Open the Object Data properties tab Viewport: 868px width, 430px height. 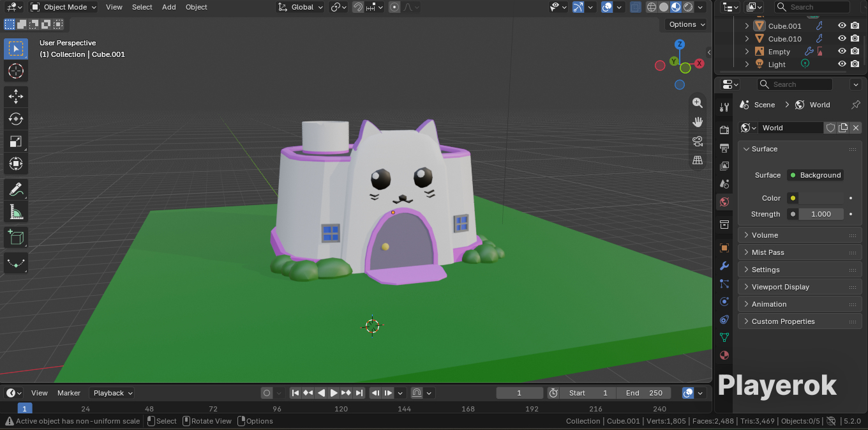724,337
